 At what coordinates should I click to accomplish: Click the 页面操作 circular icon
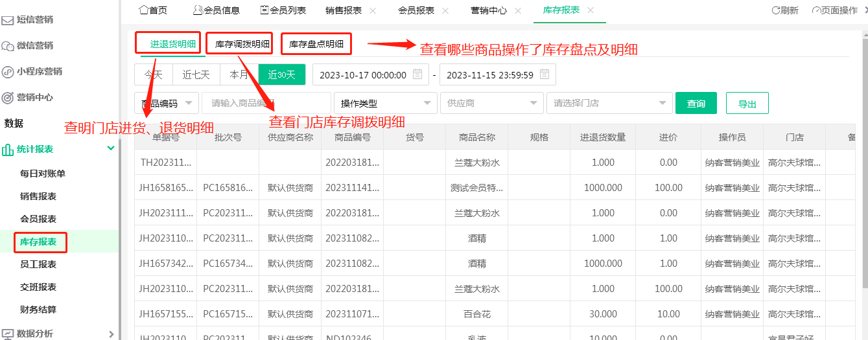pyautogui.click(x=815, y=10)
